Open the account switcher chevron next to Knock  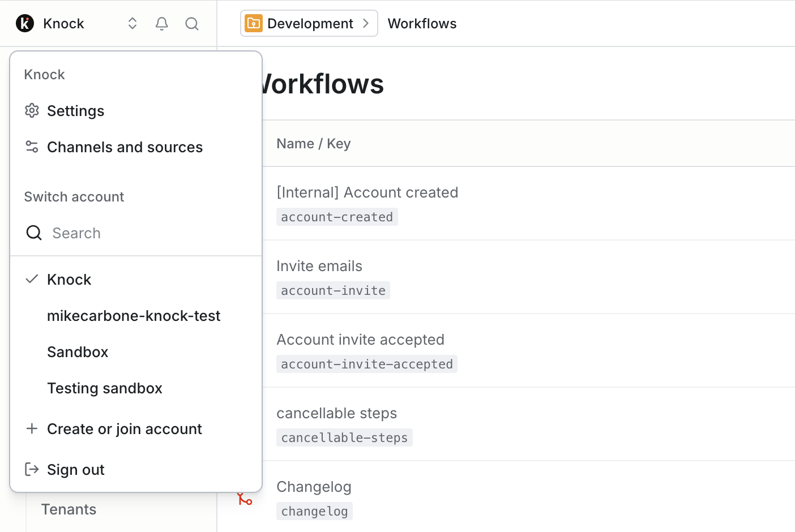point(132,23)
